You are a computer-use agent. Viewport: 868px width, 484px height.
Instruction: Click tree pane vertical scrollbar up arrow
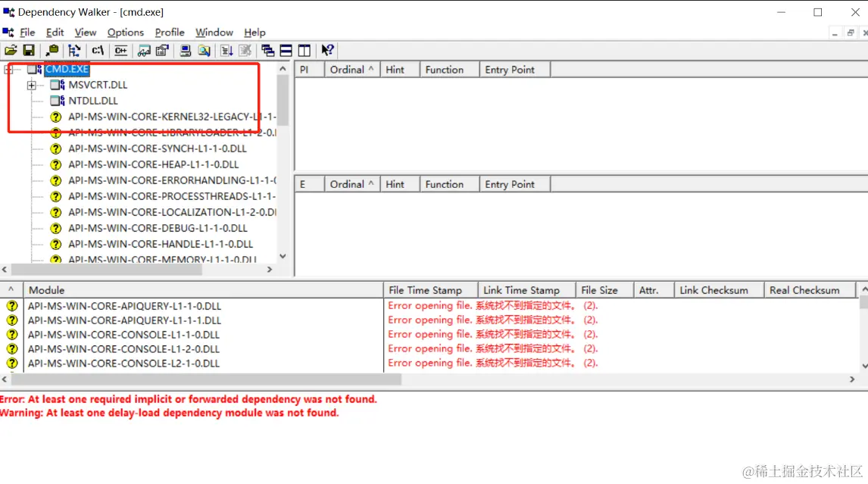click(283, 69)
